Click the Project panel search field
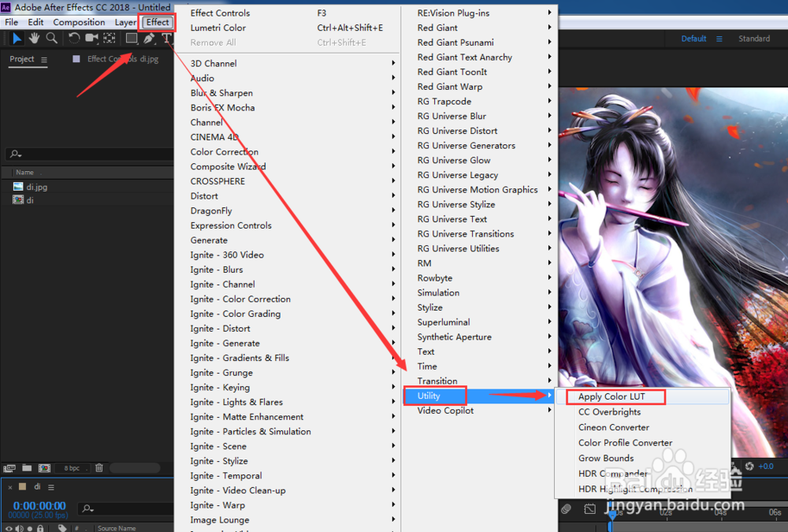This screenshot has height=532, width=788. [88, 154]
